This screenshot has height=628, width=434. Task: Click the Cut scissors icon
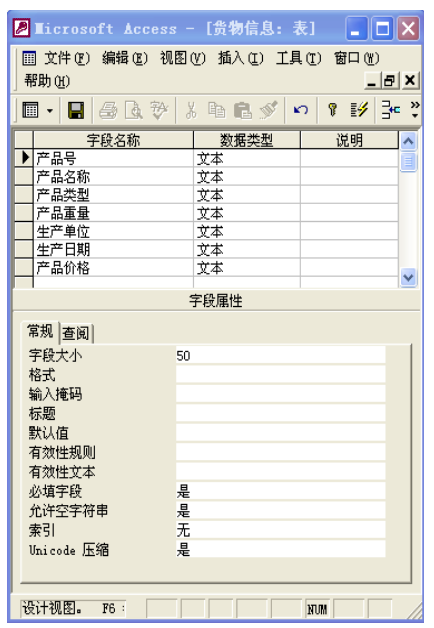coord(191,110)
